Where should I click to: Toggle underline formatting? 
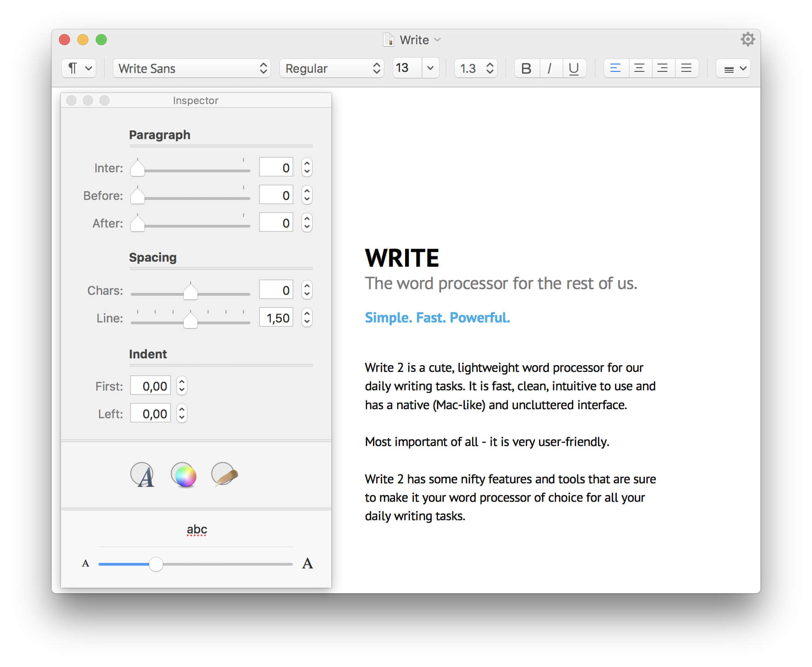click(574, 68)
